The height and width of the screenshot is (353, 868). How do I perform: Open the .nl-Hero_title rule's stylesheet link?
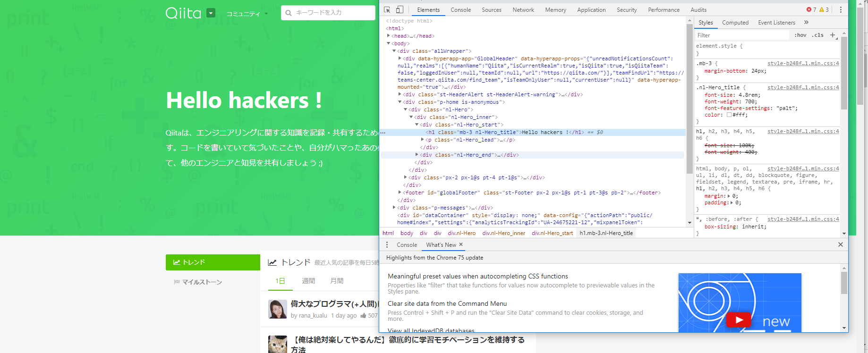803,87
